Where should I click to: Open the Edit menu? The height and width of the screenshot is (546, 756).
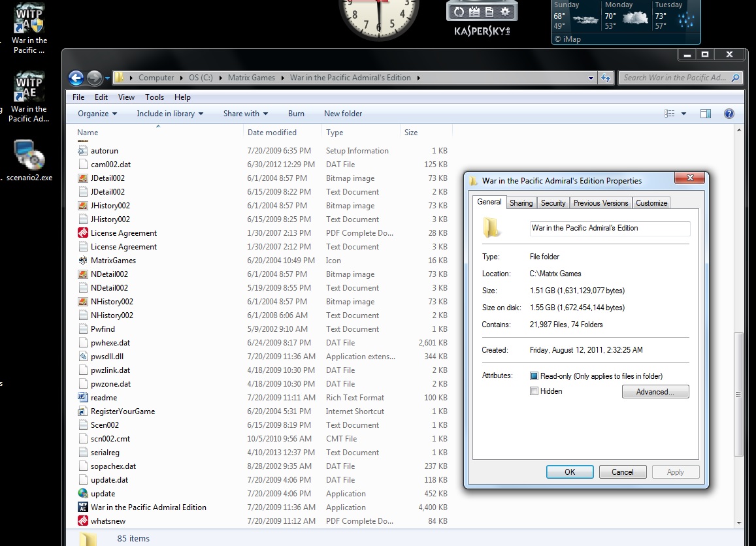coord(101,97)
